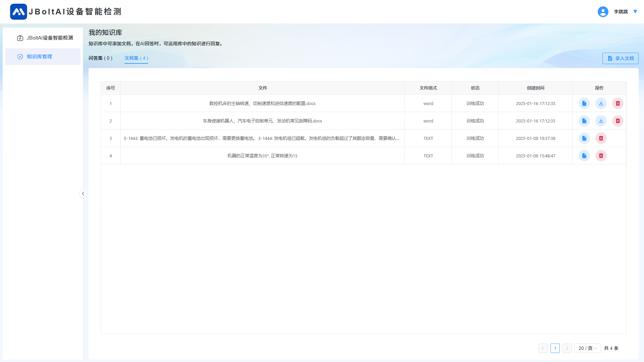Delete the 数控机床 docx row
Viewport: 644px width, 362px height.
(x=618, y=103)
